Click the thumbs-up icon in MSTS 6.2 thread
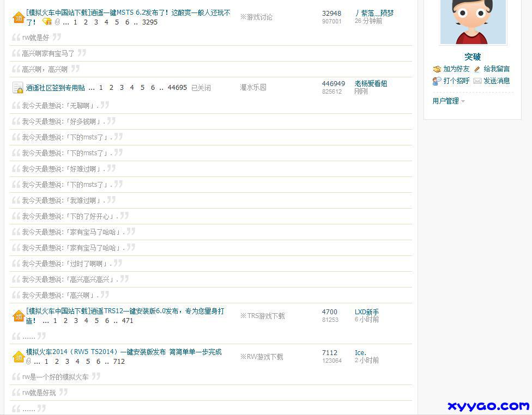Screen dimensions: 532x415 (x=47, y=22)
